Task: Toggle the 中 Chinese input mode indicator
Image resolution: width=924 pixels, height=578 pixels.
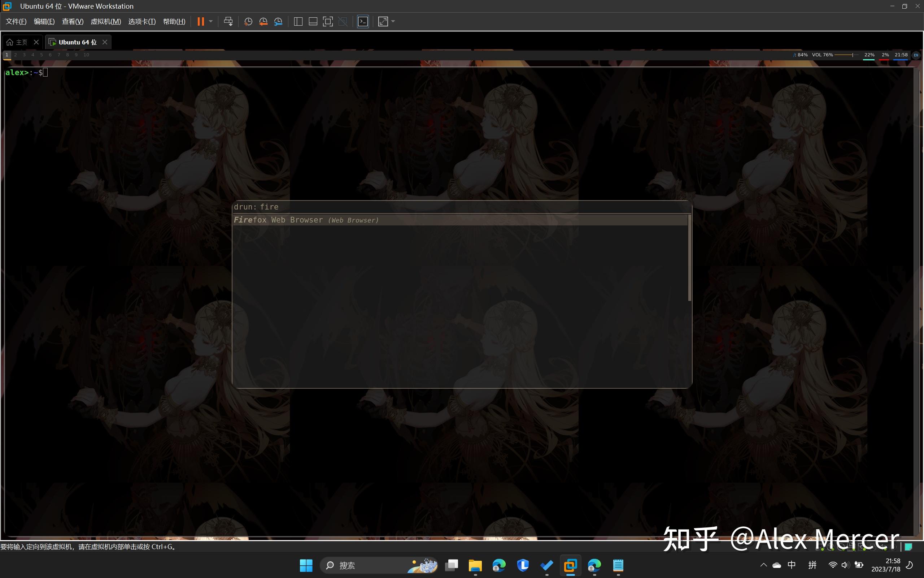Action: pos(792,565)
